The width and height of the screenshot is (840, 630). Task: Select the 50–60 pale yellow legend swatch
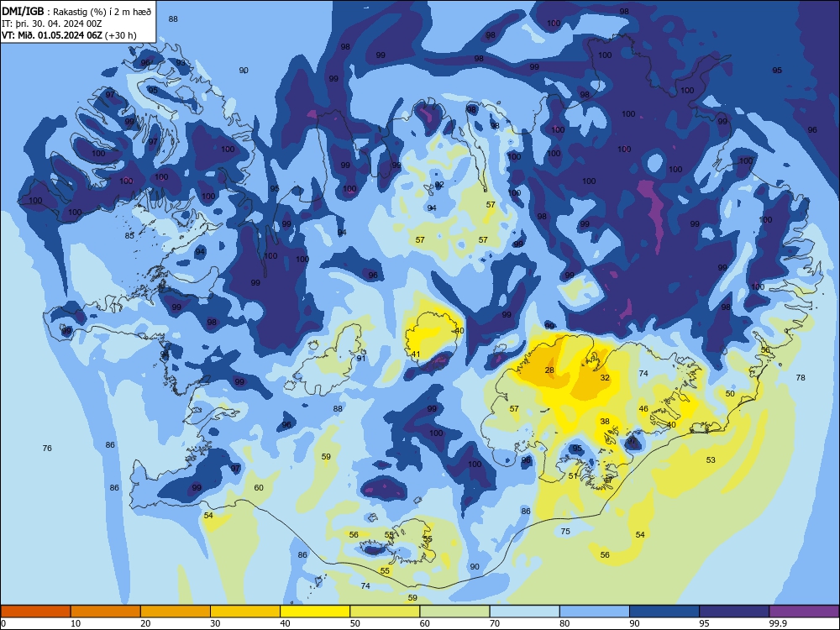(385, 612)
